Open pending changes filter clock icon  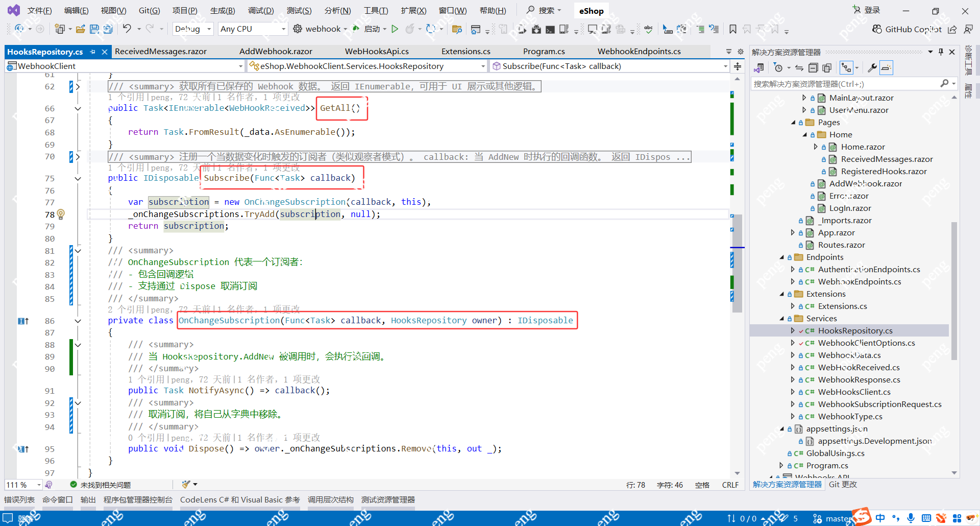(x=778, y=68)
